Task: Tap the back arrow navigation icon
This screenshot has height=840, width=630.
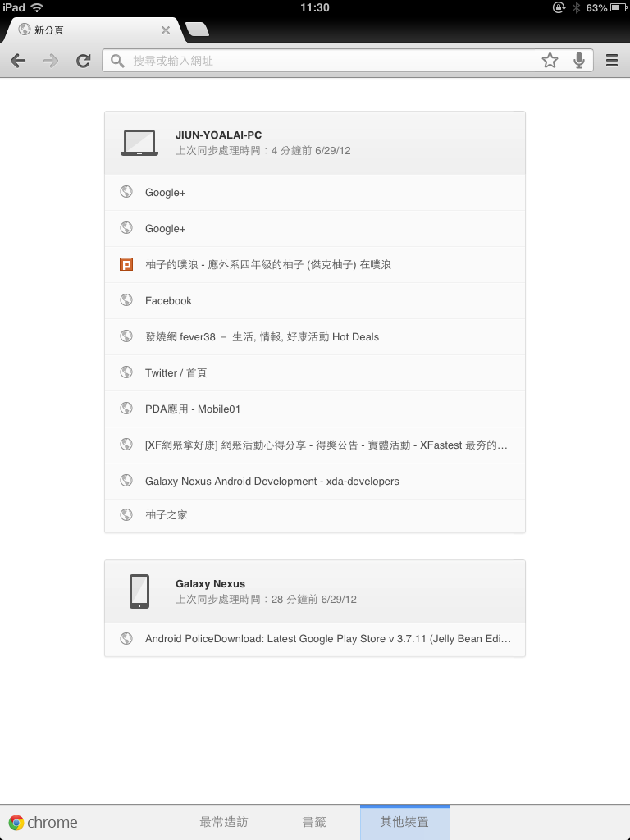Action: point(18,61)
